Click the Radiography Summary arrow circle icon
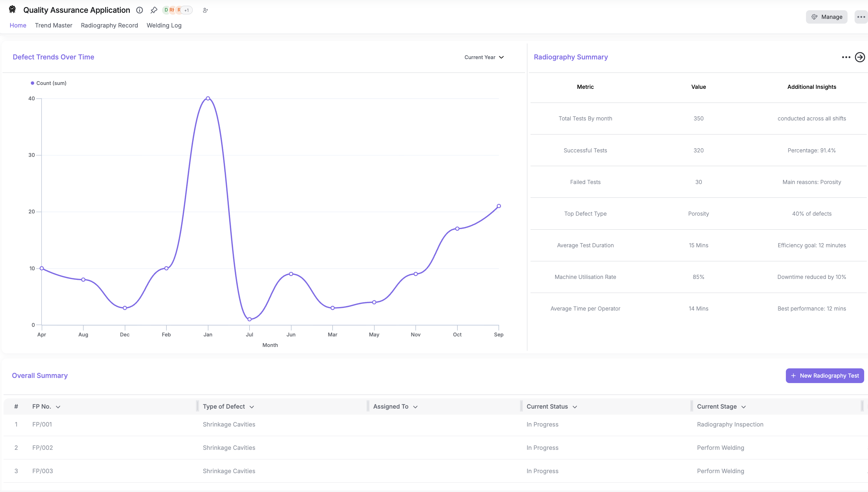Viewport: 868px width, 492px height. pos(860,57)
